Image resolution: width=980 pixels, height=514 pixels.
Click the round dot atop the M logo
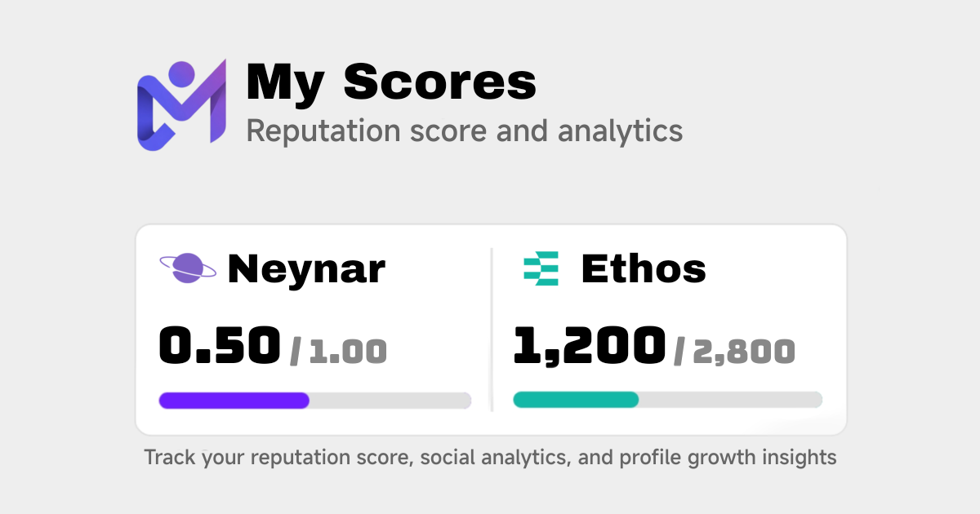point(181,73)
